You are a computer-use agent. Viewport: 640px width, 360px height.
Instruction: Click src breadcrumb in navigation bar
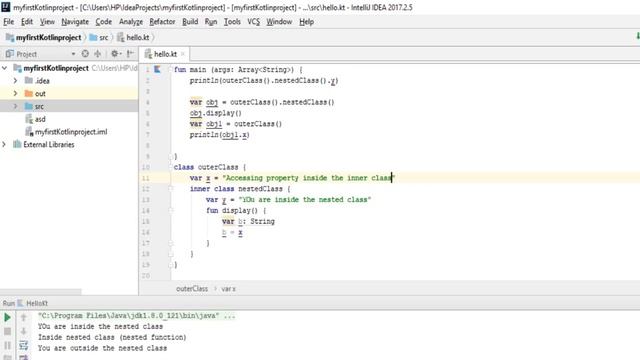(99, 38)
